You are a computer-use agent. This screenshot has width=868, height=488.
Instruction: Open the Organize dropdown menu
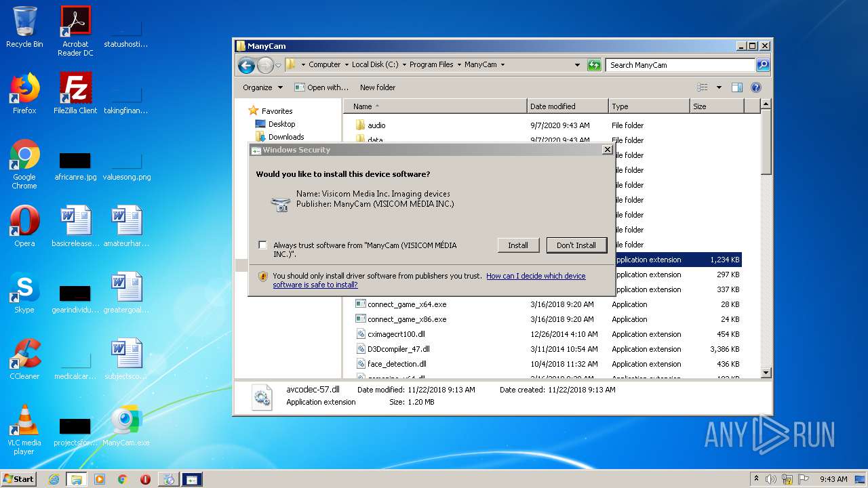263,87
